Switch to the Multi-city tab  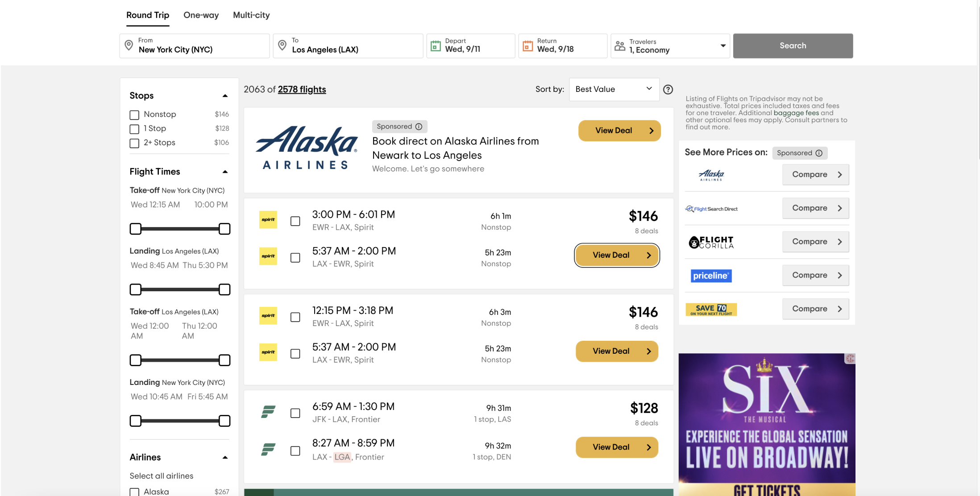[251, 15]
